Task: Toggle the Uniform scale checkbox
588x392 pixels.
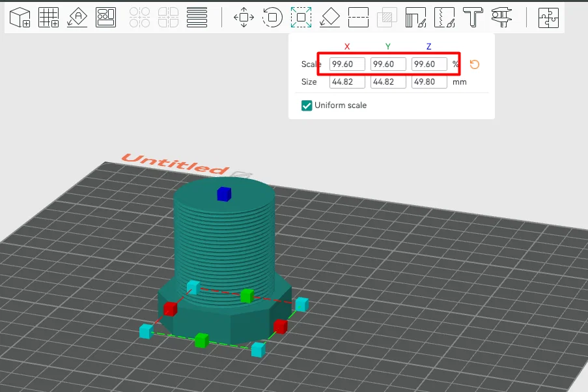Action: coord(307,105)
